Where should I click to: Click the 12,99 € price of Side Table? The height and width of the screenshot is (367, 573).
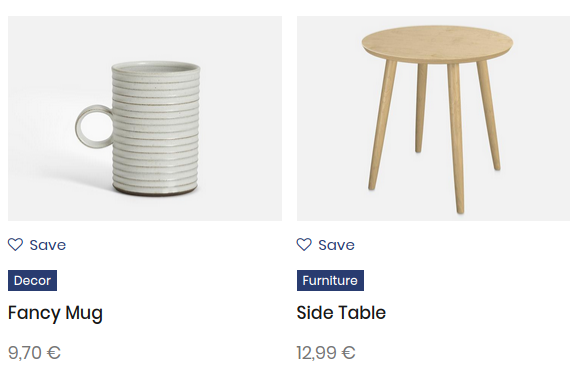pyautogui.click(x=326, y=353)
